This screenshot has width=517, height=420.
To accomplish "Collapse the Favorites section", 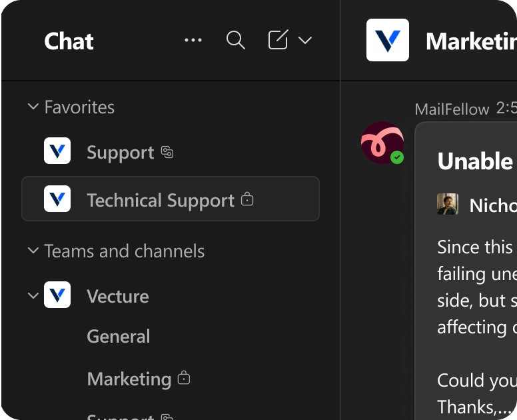I will click(x=33, y=107).
